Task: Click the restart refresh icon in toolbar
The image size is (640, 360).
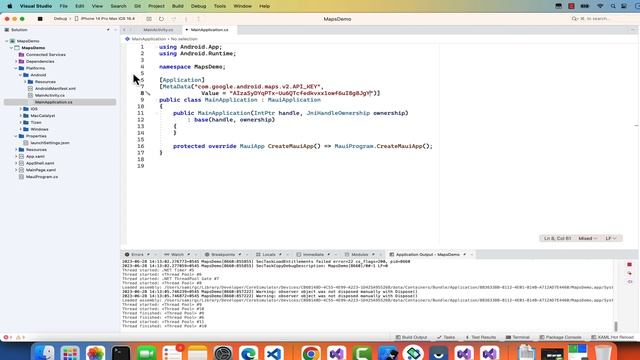Action: (161, 19)
